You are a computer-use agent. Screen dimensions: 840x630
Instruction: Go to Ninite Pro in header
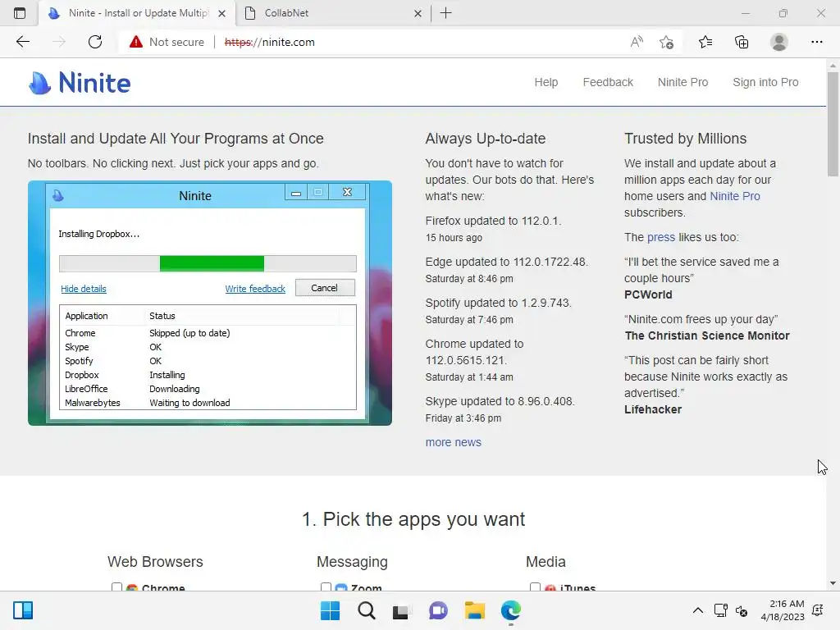pyautogui.click(x=682, y=82)
